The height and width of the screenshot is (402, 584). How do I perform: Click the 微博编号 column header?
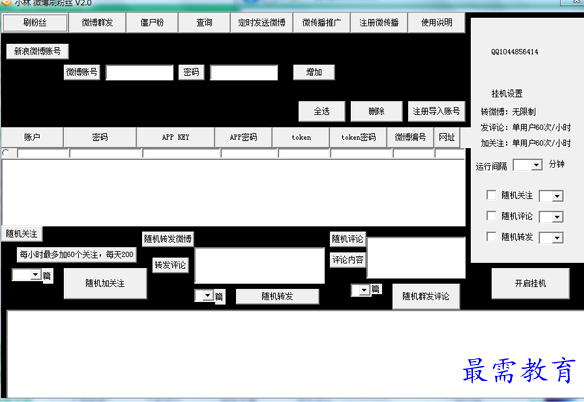tap(410, 137)
